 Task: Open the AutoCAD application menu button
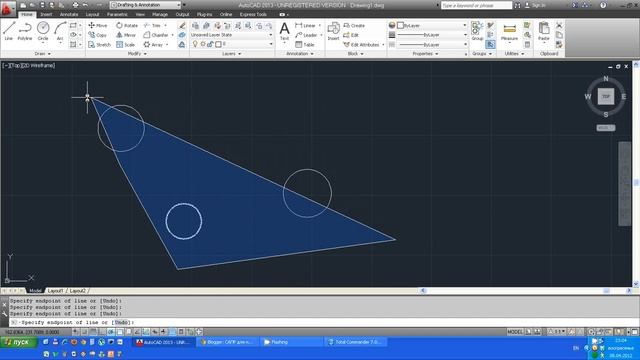click(7, 9)
